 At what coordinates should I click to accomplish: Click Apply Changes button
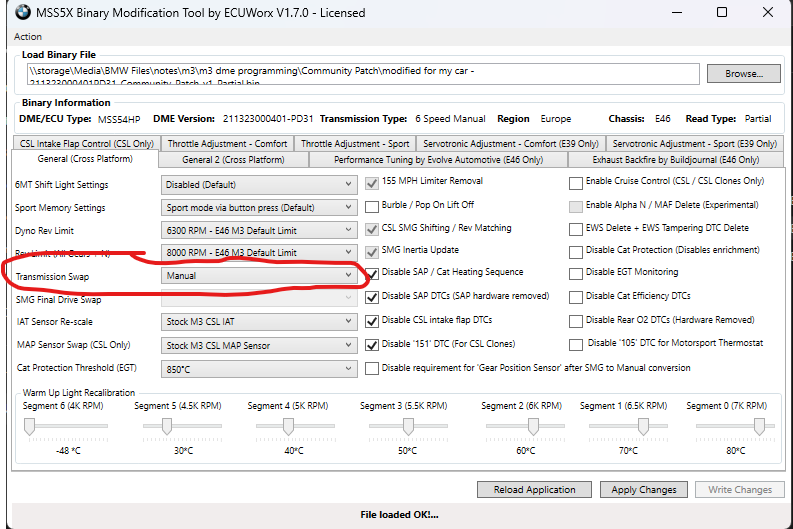coord(643,490)
